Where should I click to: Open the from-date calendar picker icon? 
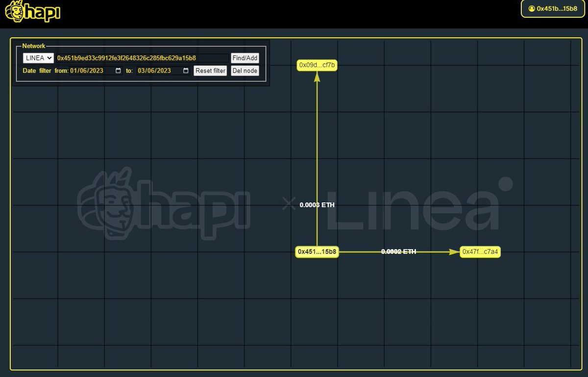click(x=118, y=71)
